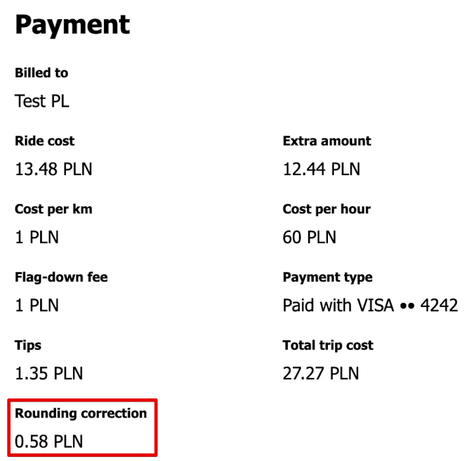This screenshot has width=476, height=461.
Task: Select the Billed to label
Action: (41, 73)
